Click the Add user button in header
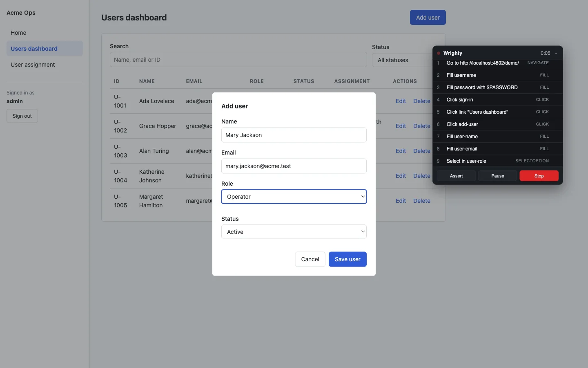This screenshot has width=588, height=368. [428, 18]
